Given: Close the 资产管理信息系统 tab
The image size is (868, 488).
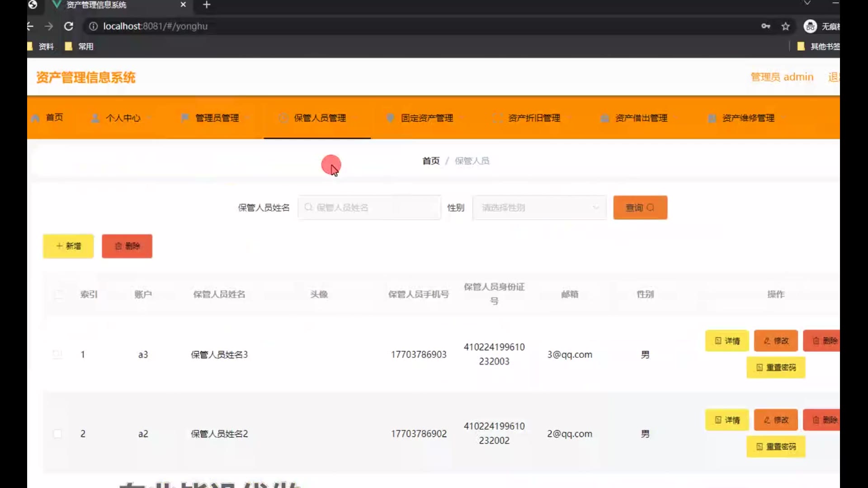Looking at the screenshot, I should click(x=183, y=5).
